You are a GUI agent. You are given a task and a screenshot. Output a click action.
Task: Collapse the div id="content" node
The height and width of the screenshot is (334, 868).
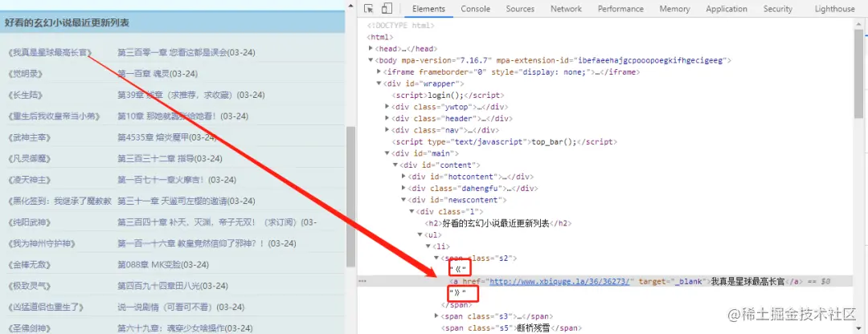(395, 165)
